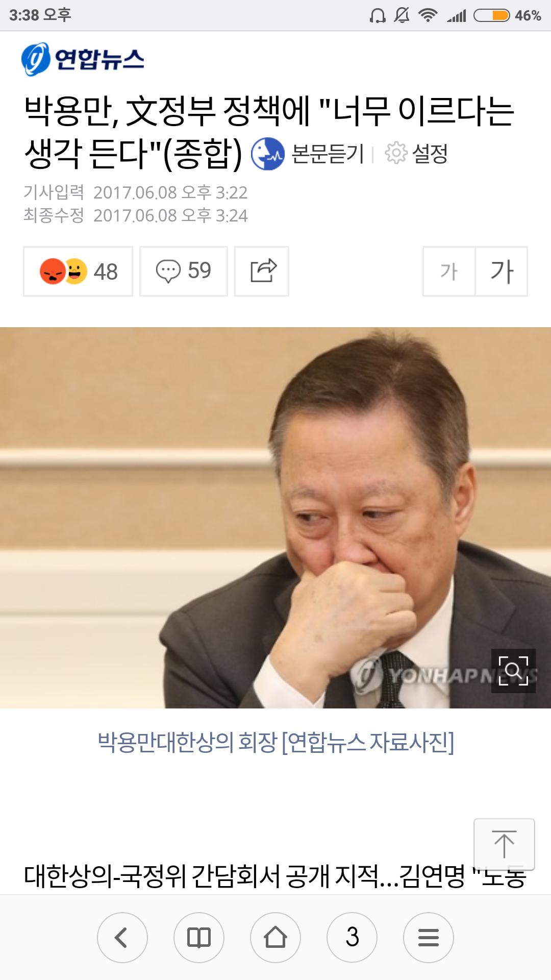551x980 pixels.
Task: Show the 3 open tabs
Action: coord(352,938)
